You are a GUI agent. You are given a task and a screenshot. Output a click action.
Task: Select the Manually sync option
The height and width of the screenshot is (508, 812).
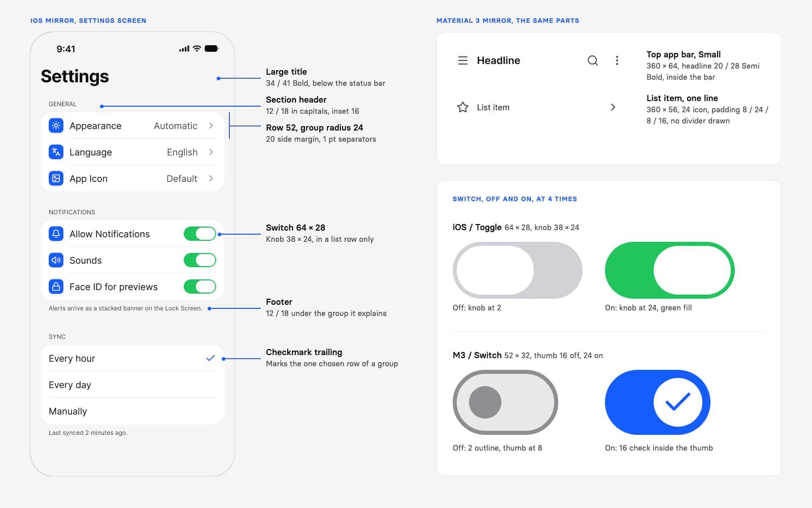tap(132, 411)
